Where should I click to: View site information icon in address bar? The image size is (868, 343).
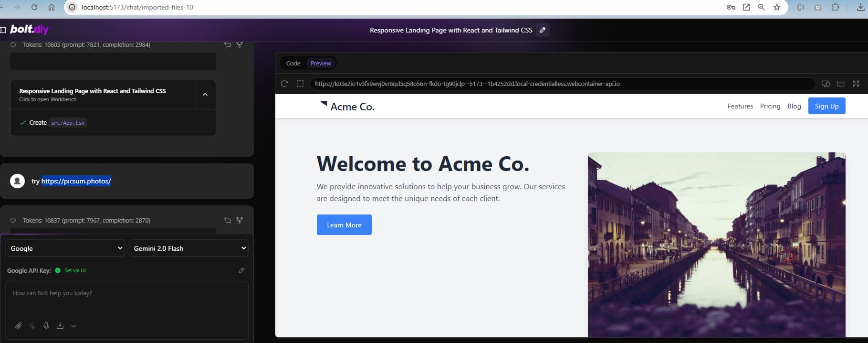coord(72,7)
